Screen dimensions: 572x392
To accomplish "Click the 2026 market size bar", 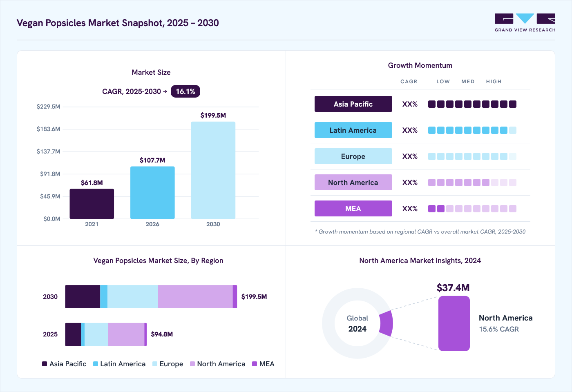I will point(152,193).
